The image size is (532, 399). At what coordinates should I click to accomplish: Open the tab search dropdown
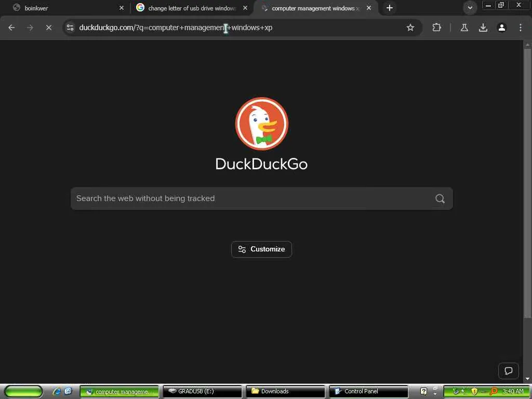470,8
